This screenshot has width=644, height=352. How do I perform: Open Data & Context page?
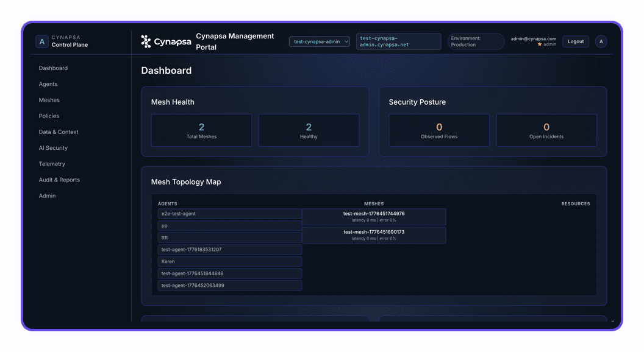[59, 132]
